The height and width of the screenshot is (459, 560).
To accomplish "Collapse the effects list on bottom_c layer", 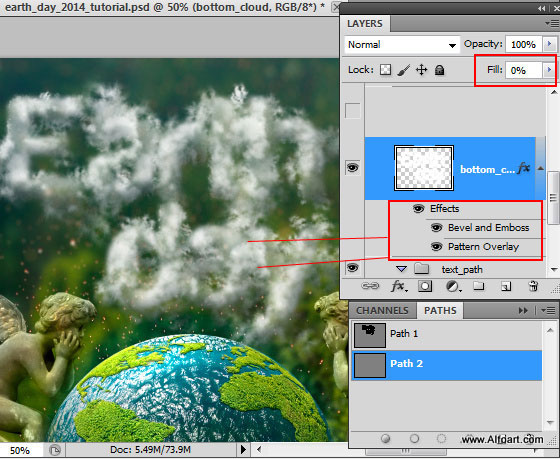I will tap(541, 168).
